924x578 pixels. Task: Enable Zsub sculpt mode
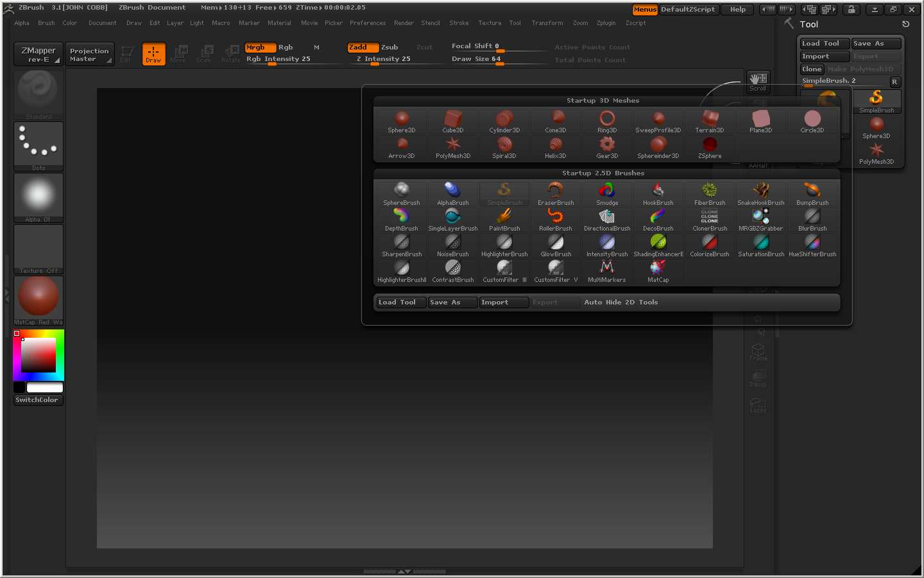(389, 48)
